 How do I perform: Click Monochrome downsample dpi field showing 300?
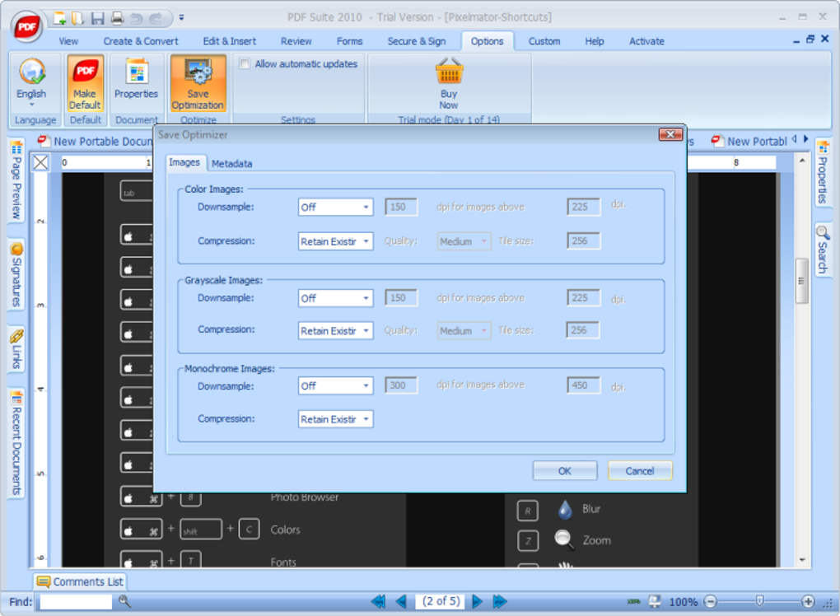tap(401, 385)
